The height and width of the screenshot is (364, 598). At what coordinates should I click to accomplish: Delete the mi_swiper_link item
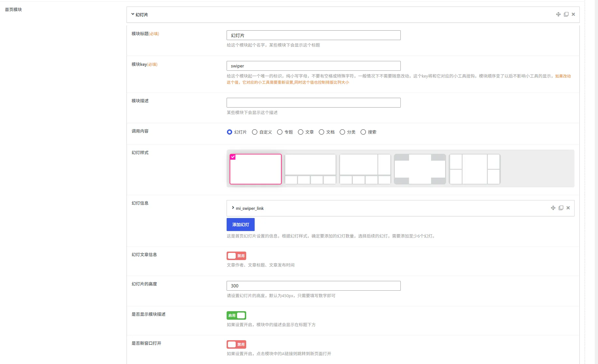tap(568, 208)
